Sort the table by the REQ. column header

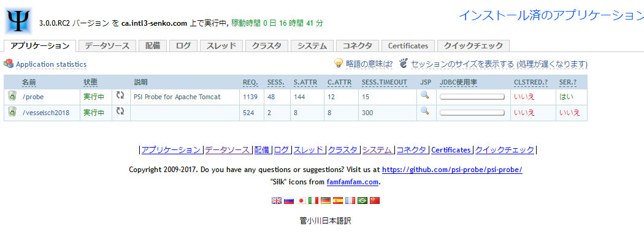click(x=250, y=82)
